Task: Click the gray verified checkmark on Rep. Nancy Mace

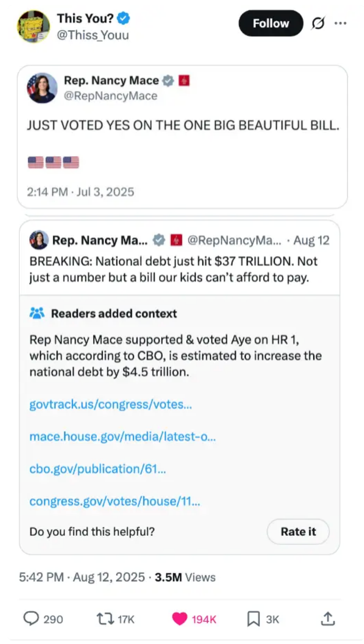Action: coord(167,80)
